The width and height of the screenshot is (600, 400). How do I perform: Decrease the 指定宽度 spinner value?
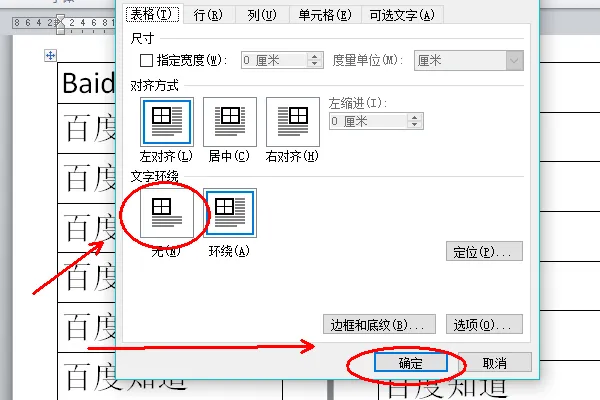(315, 64)
